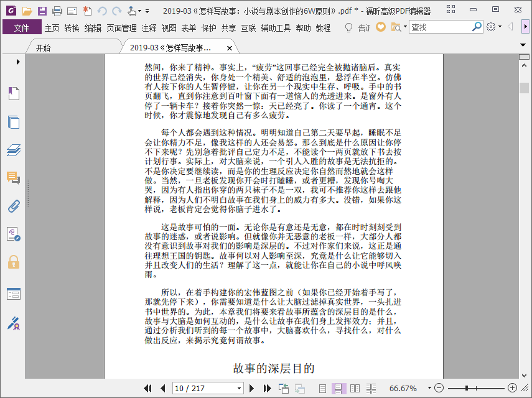Open the Attachments paperclip panel
This screenshot has width=532, height=398.
point(14,206)
